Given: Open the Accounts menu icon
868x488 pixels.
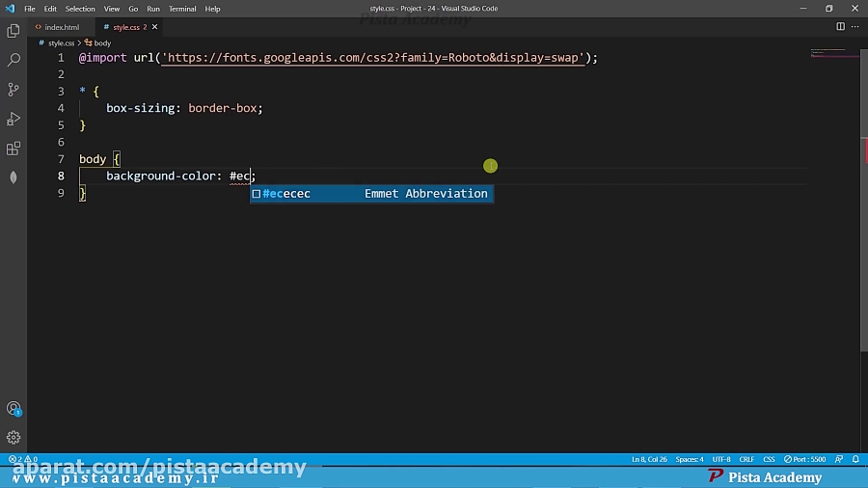Looking at the screenshot, I should pos(14,408).
